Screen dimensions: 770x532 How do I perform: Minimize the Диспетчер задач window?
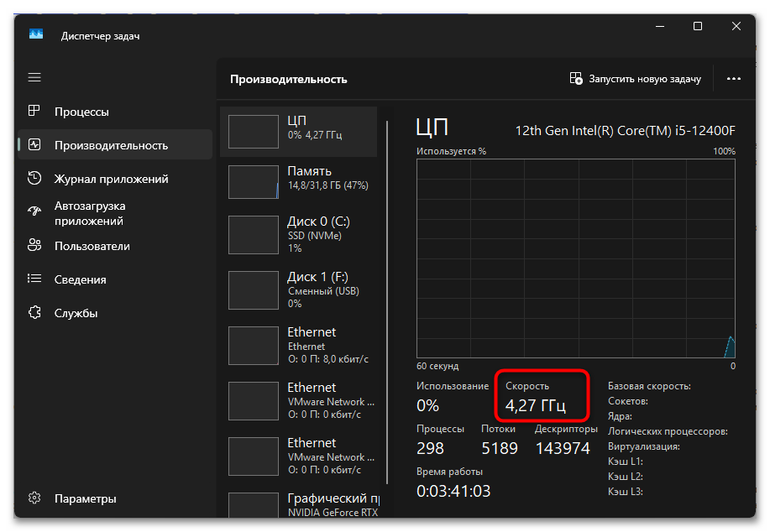660,26
